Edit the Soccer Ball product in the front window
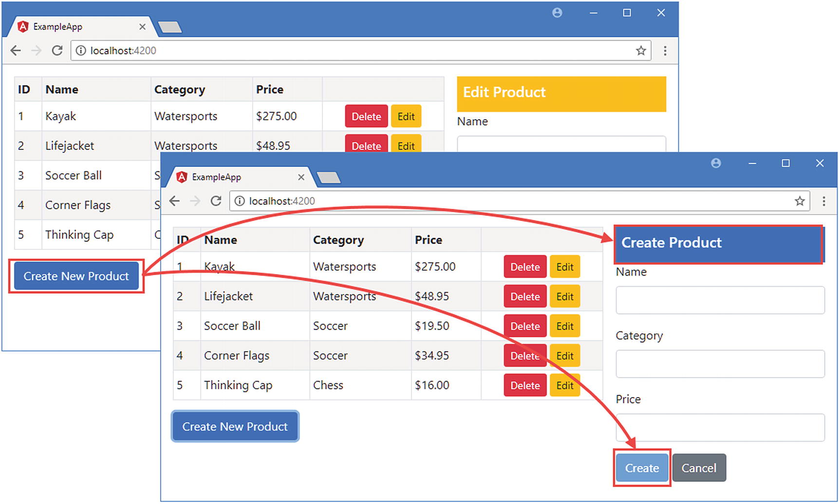The height and width of the screenshot is (504, 840). tap(565, 326)
